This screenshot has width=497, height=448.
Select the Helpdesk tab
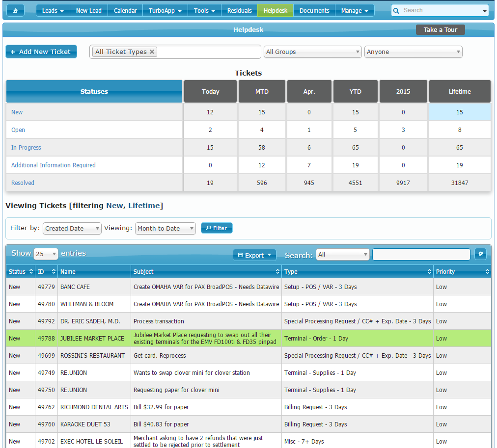coord(276,10)
